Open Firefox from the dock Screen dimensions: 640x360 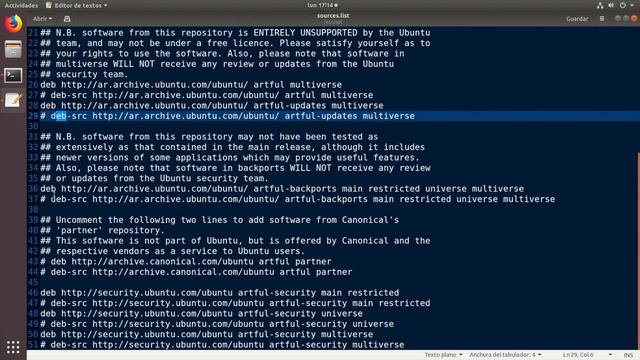point(13,24)
